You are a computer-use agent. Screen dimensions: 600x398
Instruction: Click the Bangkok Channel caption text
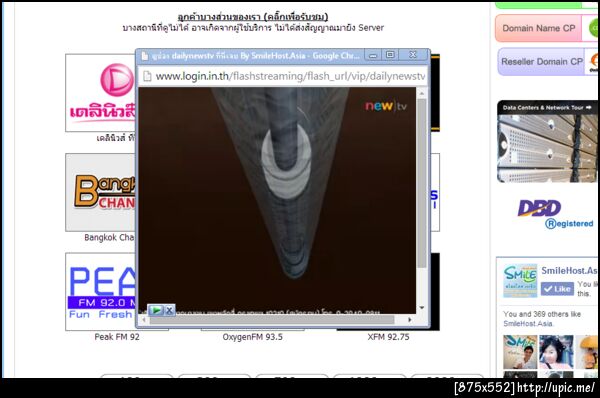point(109,237)
